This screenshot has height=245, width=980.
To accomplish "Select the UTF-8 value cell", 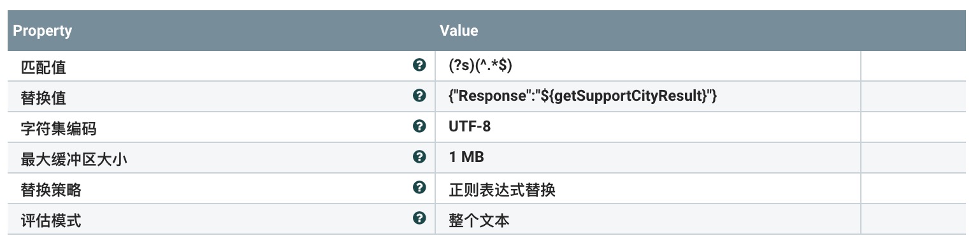I will [647, 127].
